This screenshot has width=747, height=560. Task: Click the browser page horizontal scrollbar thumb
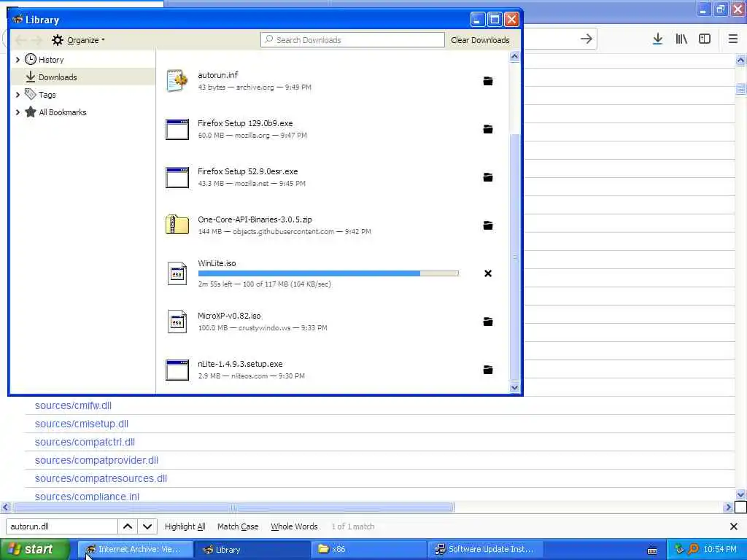click(233, 507)
